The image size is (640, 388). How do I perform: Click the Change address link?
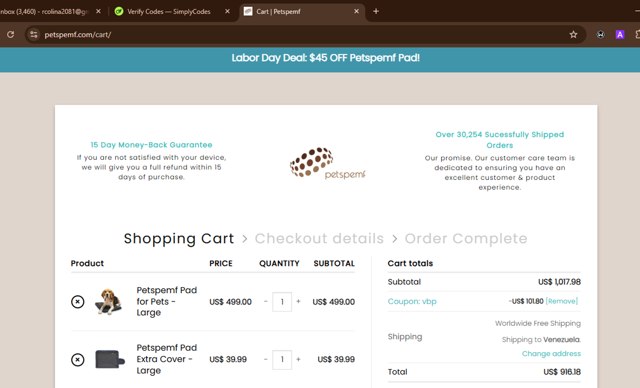tap(551, 353)
